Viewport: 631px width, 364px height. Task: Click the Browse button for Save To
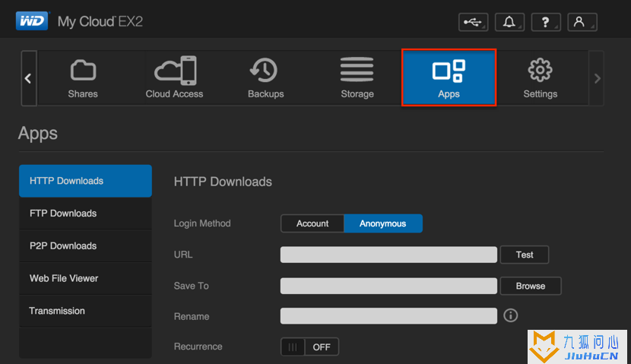(531, 286)
